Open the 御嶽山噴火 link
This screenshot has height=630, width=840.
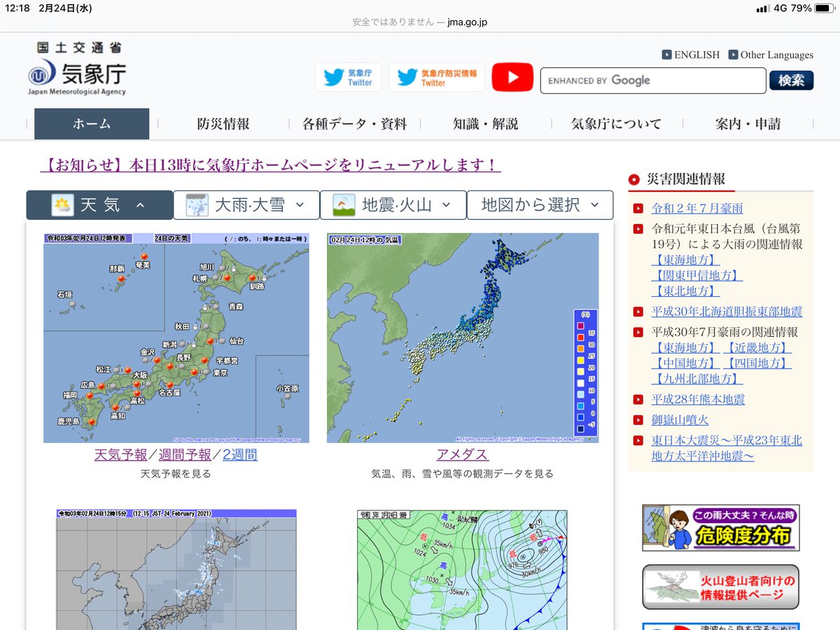tap(680, 420)
